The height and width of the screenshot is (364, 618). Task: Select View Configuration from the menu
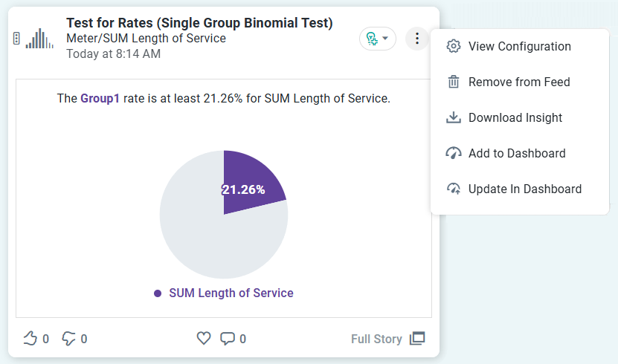coord(519,47)
